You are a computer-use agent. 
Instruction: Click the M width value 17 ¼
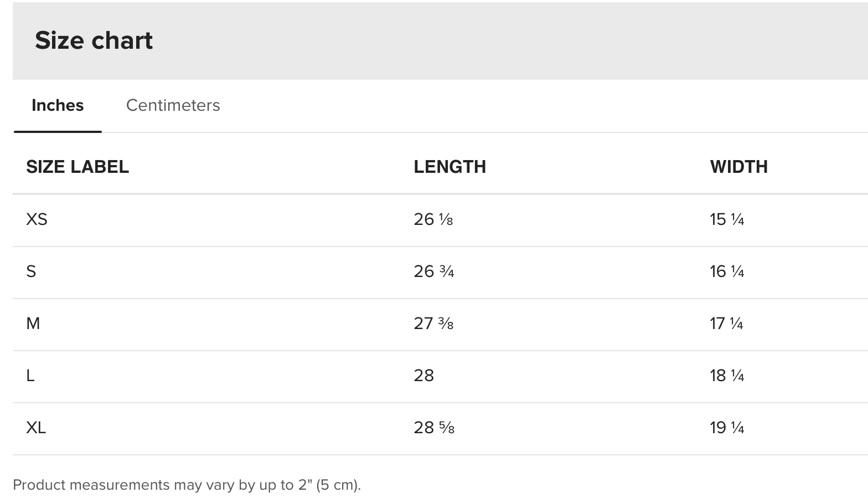pyautogui.click(x=726, y=324)
